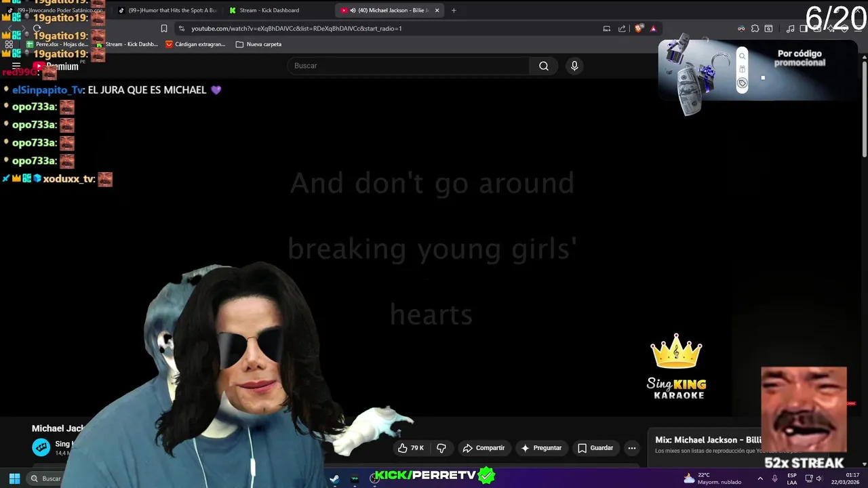
Task: Switch the ESP LAA keyboard language
Action: coord(792,479)
